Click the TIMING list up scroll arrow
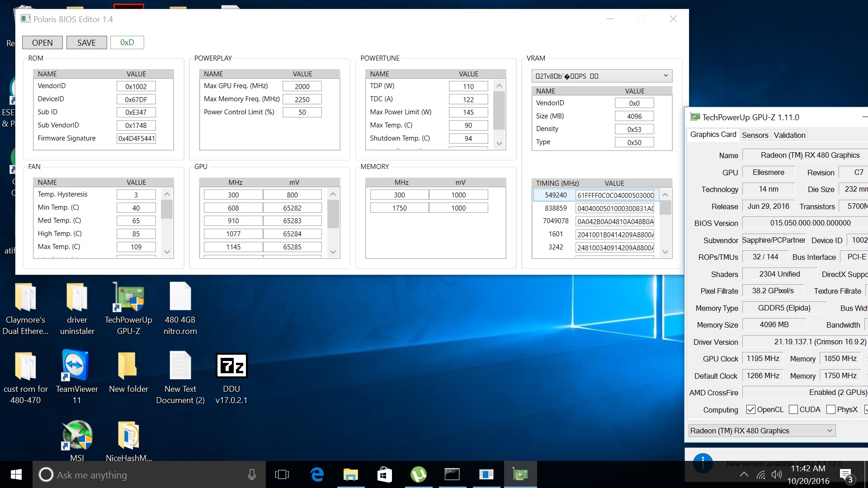 tap(665, 195)
